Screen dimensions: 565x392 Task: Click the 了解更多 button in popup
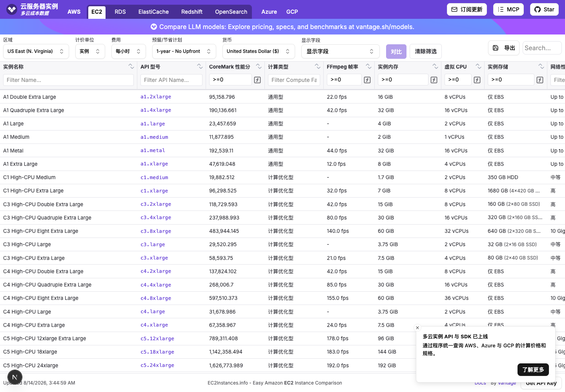[x=533, y=370]
